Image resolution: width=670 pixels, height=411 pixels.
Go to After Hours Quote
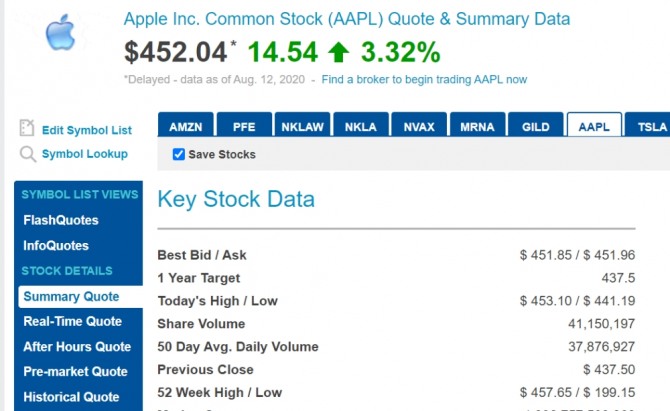(77, 347)
